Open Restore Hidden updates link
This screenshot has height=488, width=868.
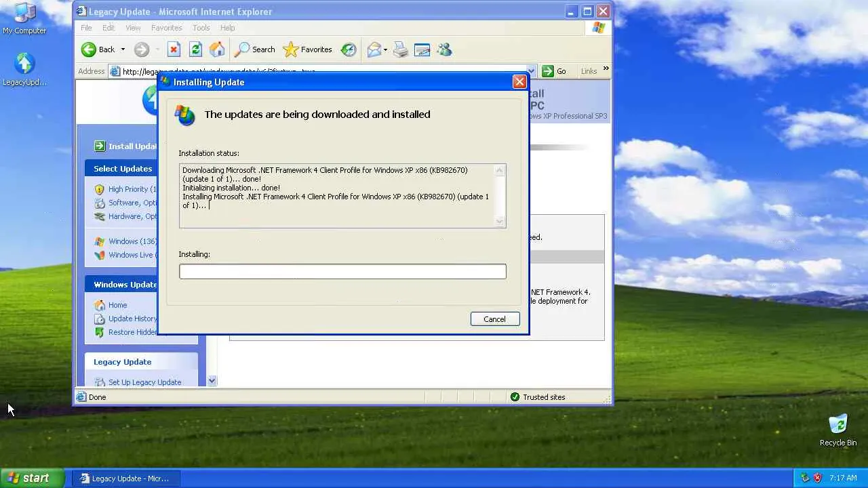tap(133, 332)
